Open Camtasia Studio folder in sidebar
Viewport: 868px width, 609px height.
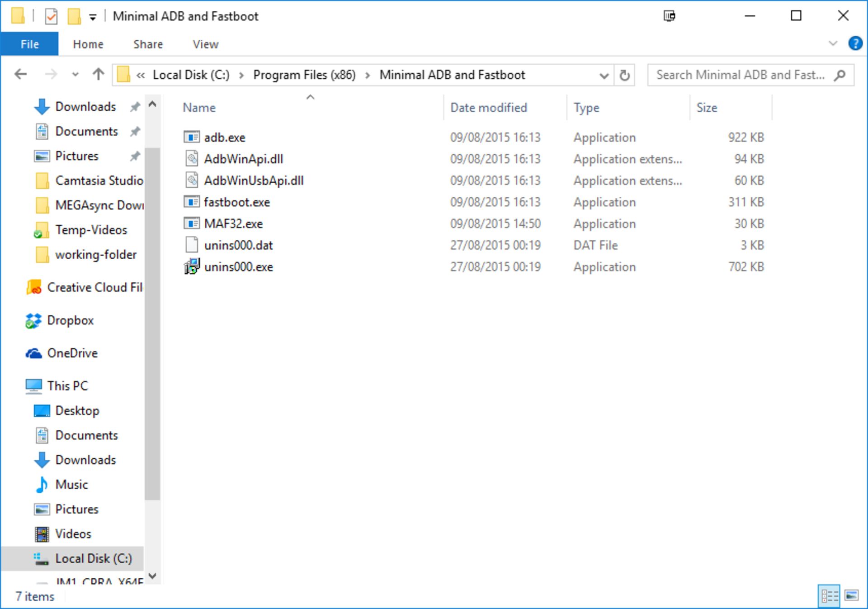[89, 181]
